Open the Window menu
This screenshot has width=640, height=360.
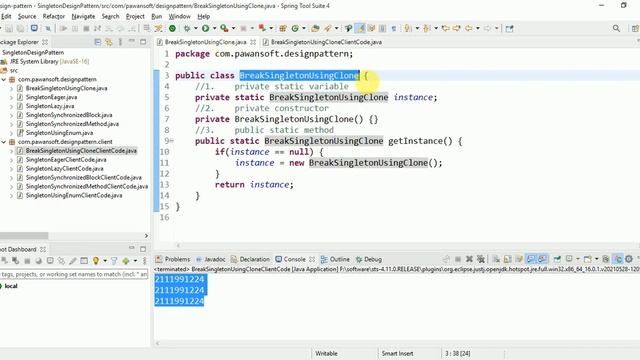(180, 16)
